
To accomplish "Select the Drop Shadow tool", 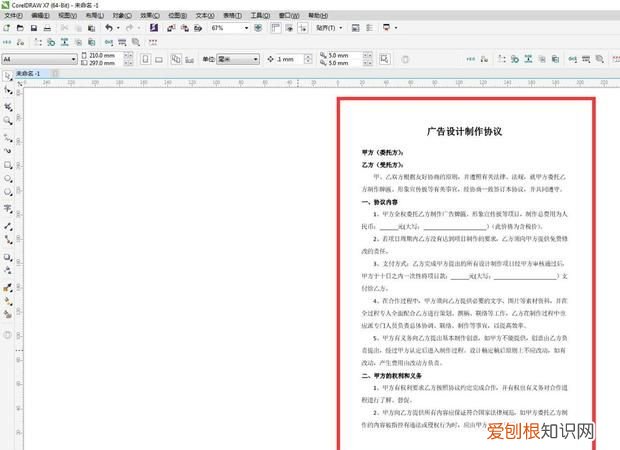I will 8,257.
